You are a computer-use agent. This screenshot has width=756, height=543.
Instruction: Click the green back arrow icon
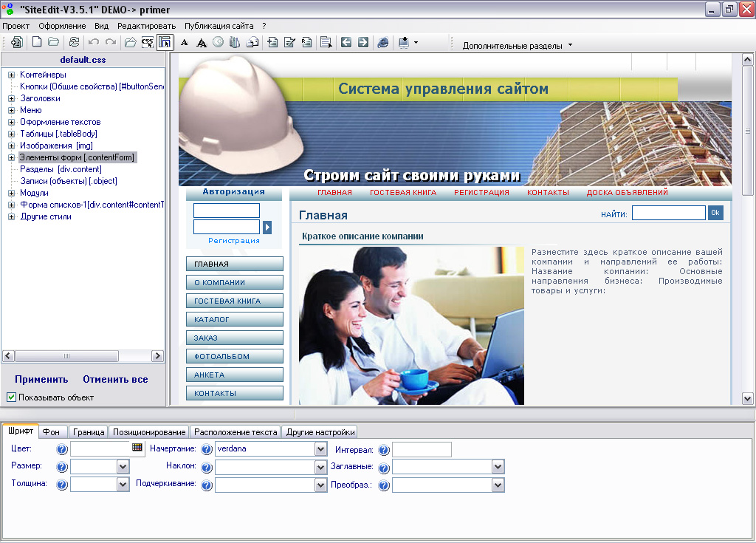346,43
